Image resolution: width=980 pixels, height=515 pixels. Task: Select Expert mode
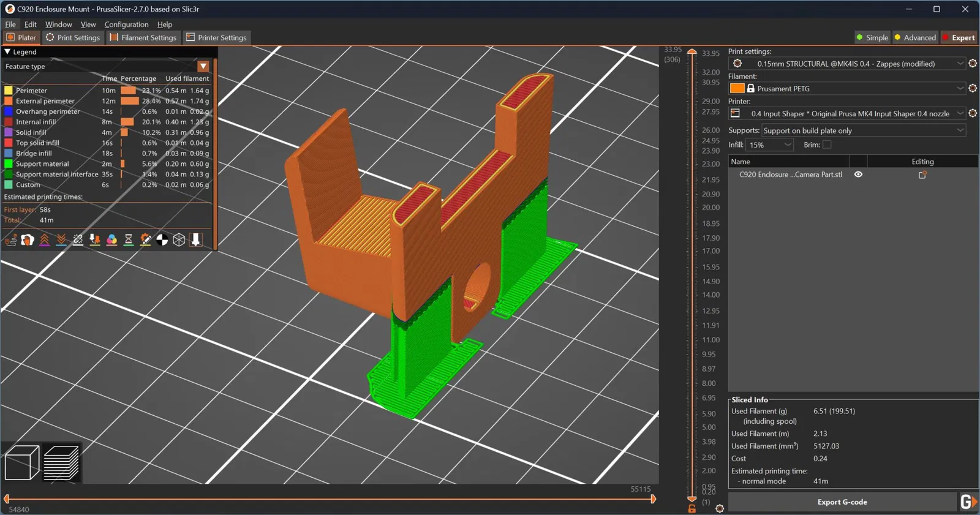[x=959, y=37]
